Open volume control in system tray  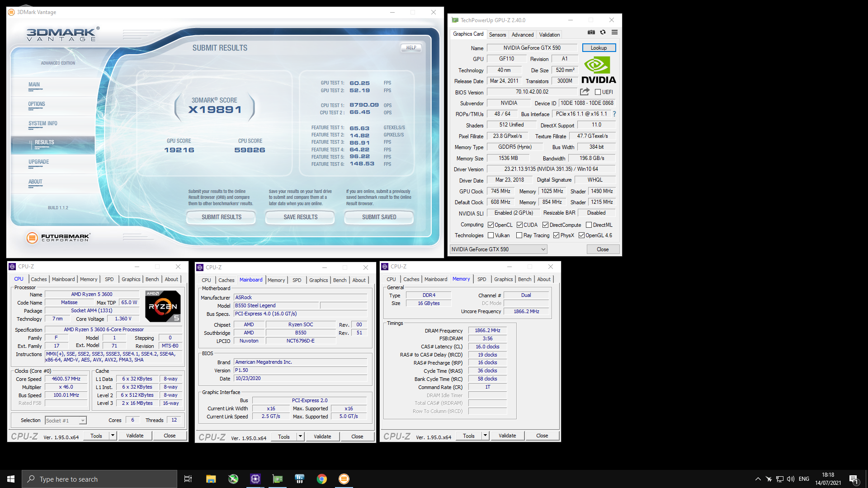click(791, 479)
